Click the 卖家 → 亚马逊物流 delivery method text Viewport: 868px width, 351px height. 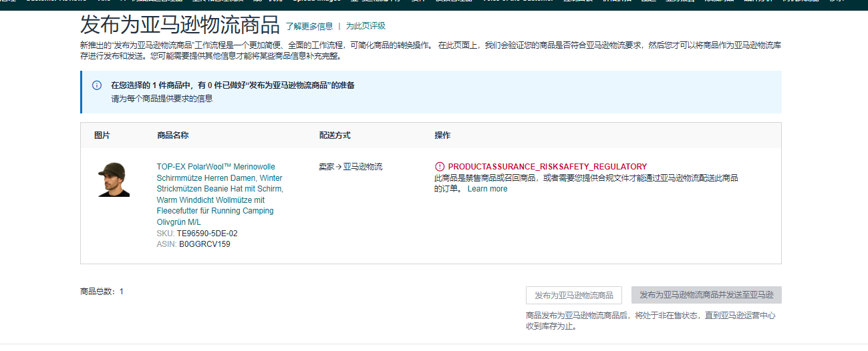pos(351,167)
